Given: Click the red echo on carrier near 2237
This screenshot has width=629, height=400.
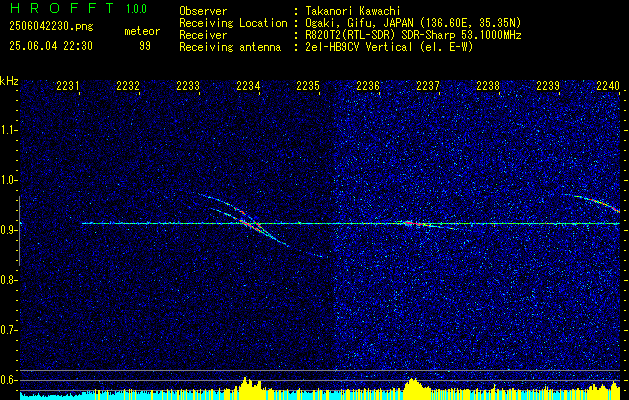Looking at the screenshot, I should click(x=417, y=224).
